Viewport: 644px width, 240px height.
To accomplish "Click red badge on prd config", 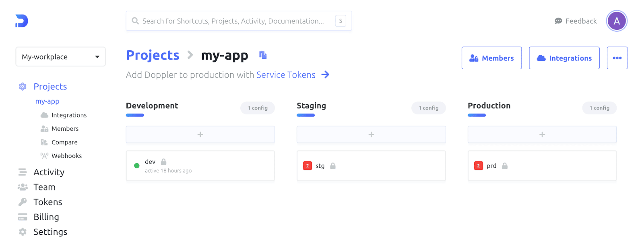I will click(478, 166).
